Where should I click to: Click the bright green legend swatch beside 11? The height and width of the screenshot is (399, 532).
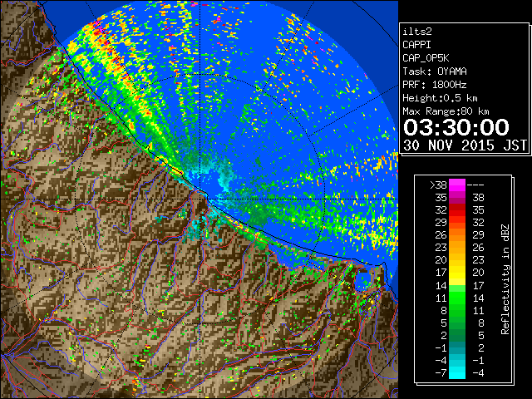pos(457,298)
